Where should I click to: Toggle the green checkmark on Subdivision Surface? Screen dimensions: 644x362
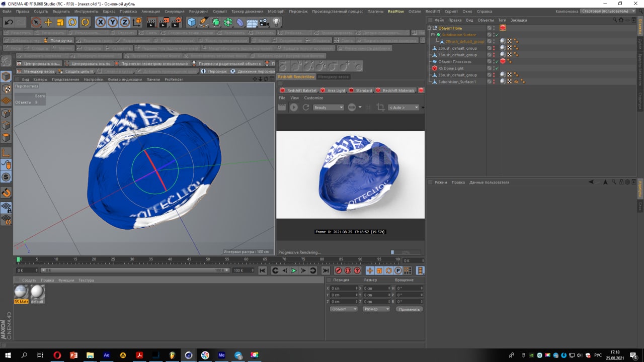[497, 35]
